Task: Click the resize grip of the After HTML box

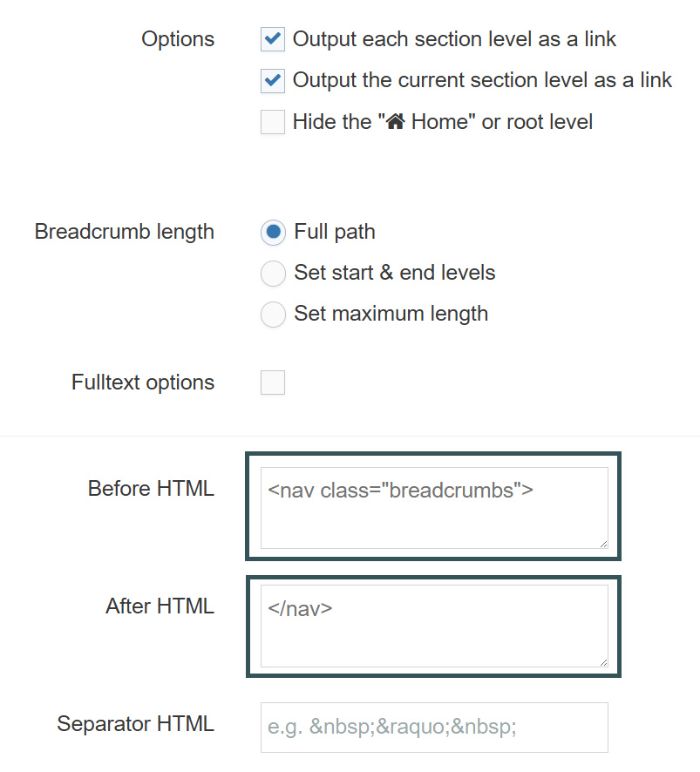Action: [x=603, y=660]
